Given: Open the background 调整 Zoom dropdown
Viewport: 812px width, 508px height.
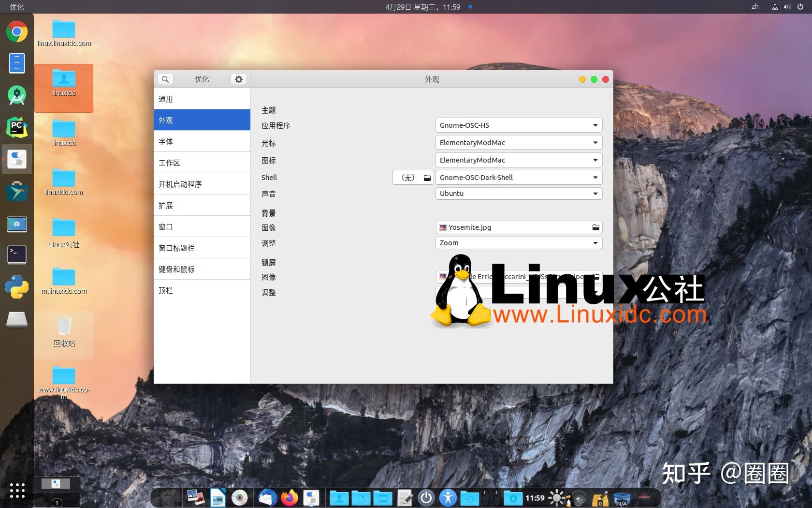Looking at the screenshot, I should [518, 243].
